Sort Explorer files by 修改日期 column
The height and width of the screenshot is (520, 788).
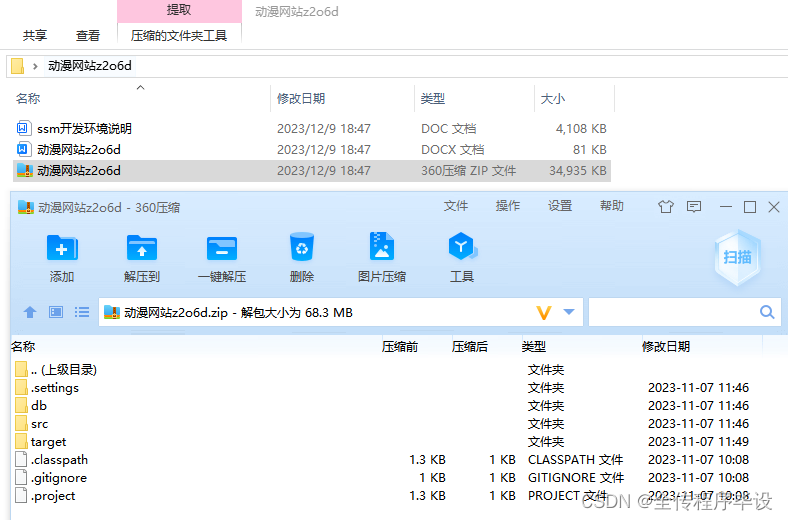(301, 98)
